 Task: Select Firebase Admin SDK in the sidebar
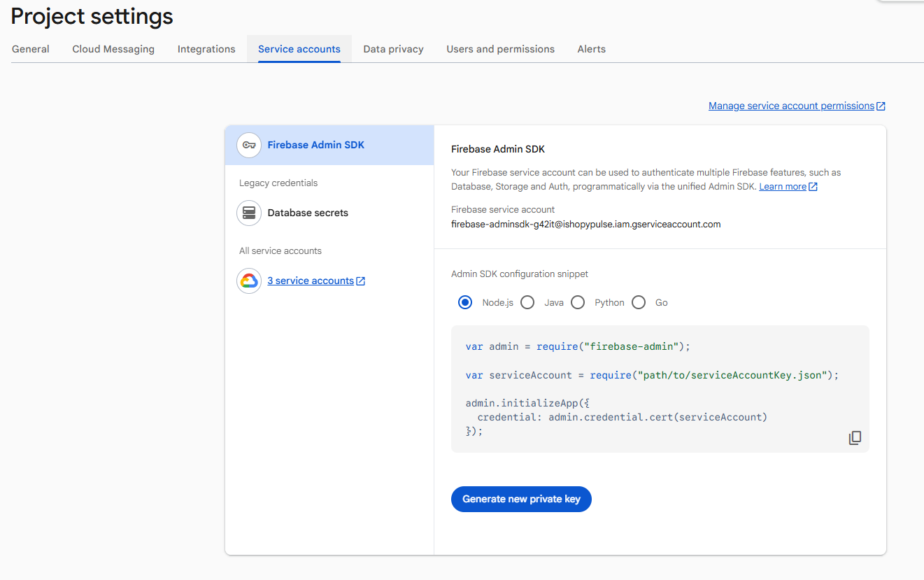[329, 146]
